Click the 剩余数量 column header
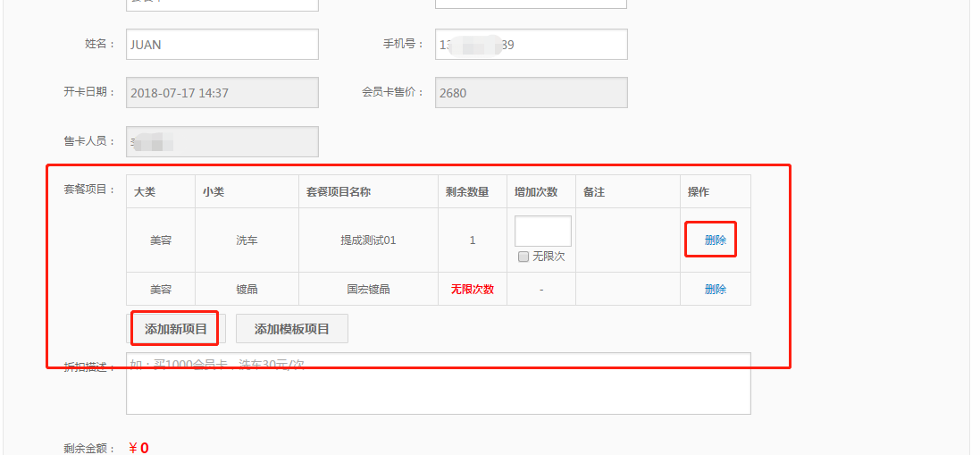This screenshot has height=455, width=980. [467, 192]
